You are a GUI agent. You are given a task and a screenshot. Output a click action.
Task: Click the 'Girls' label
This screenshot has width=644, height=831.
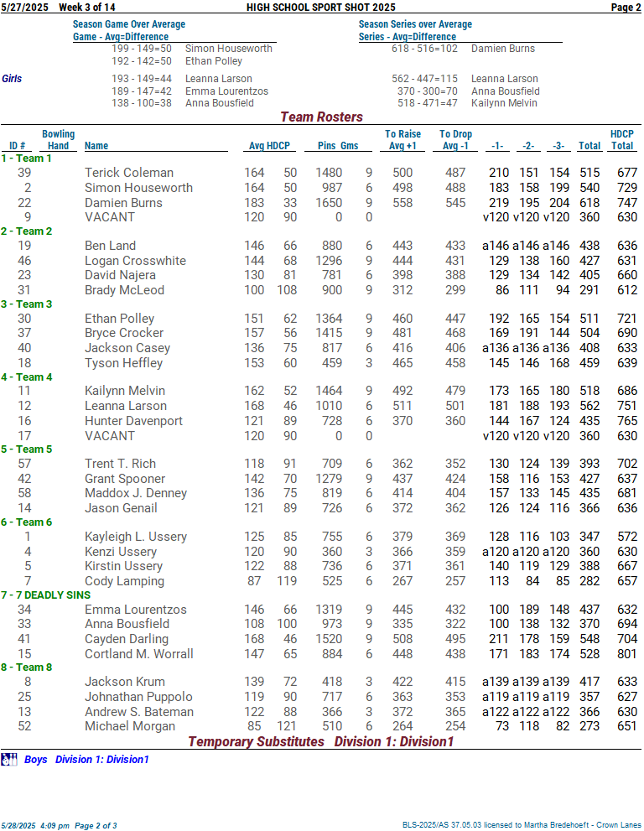pyautogui.click(x=12, y=79)
